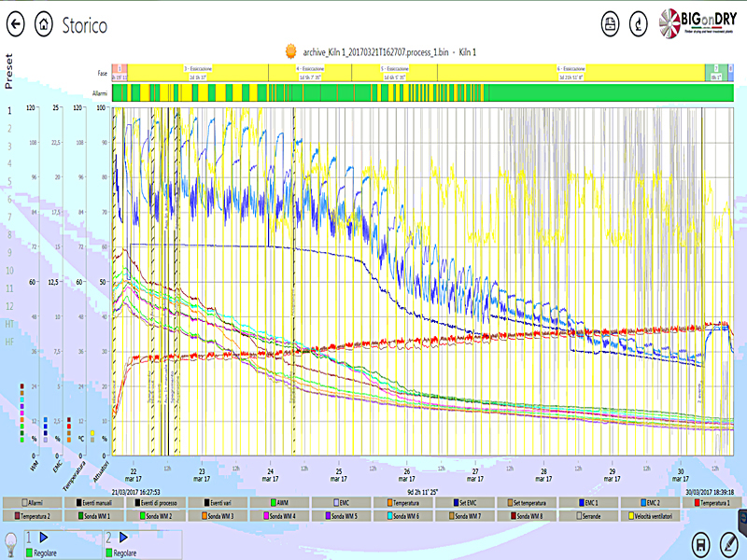
Task: Click duration text 9d 2h 11' 25"
Action: pos(423,492)
